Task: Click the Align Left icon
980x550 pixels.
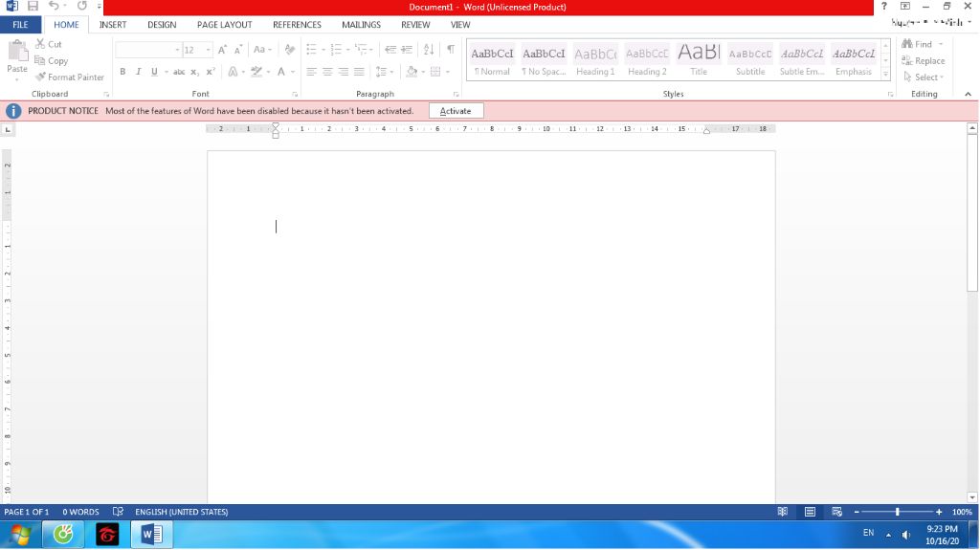Action: (x=311, y=72)
